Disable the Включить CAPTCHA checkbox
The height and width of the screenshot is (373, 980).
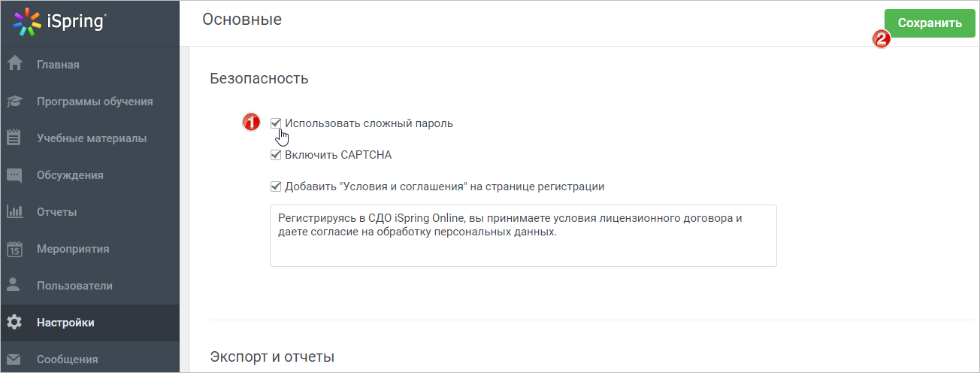276,155
